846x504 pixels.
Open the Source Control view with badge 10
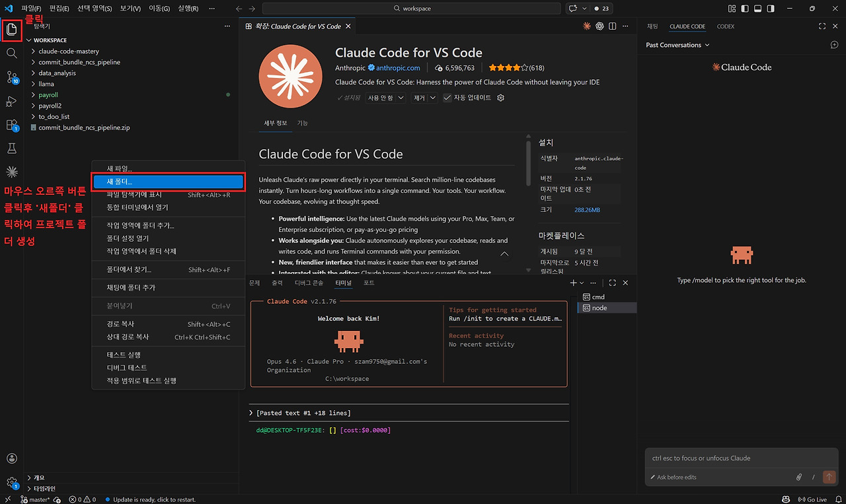[12, 77]
